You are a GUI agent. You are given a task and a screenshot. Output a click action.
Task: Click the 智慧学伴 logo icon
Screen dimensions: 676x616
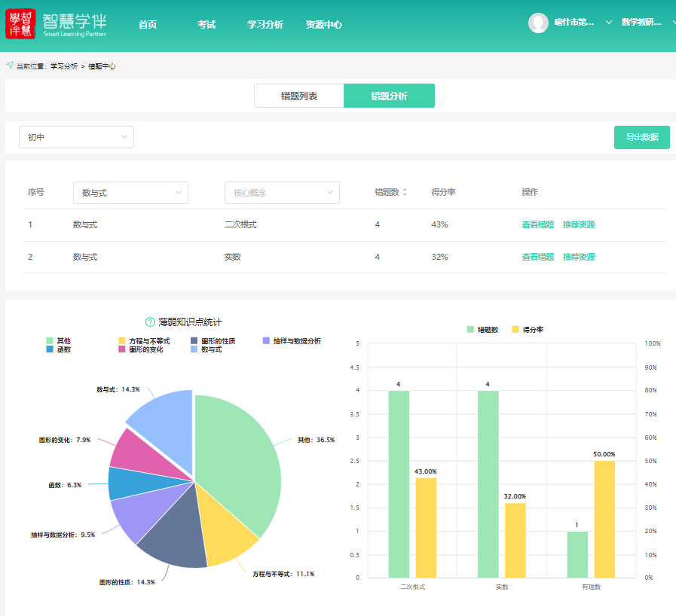[x=20, y=23]
